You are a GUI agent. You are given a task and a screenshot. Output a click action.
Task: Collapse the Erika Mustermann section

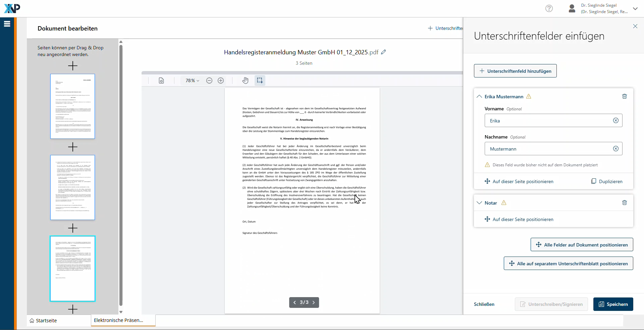click(x=479, y=97)
